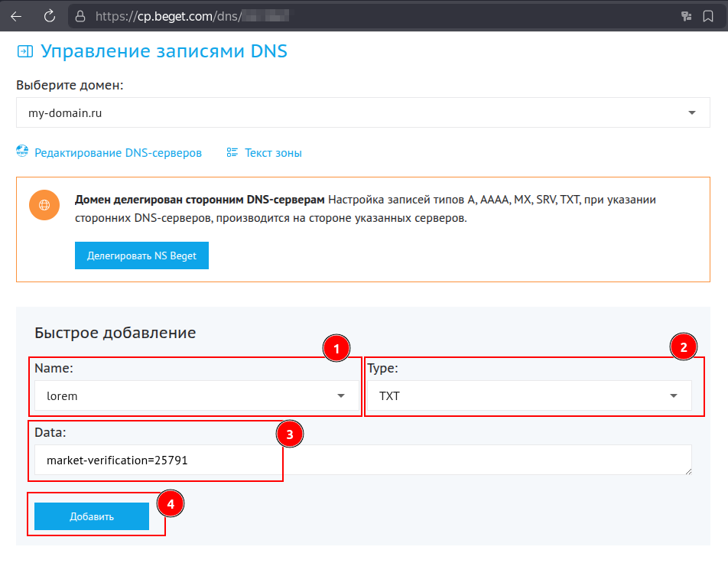Viewport: 728px width, 563px height.
Task: Click the list icon next to Текст зоны
Action: 232,152
